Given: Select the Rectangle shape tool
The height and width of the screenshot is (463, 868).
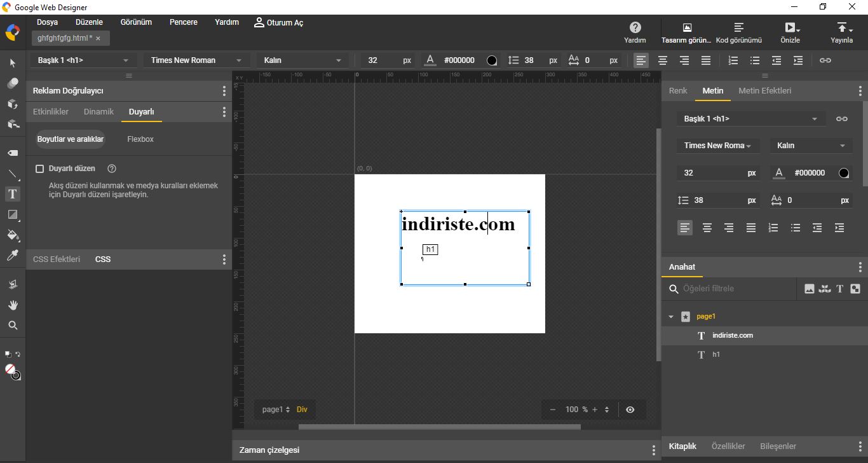Looking at the screenshot, I should [12, 215].
